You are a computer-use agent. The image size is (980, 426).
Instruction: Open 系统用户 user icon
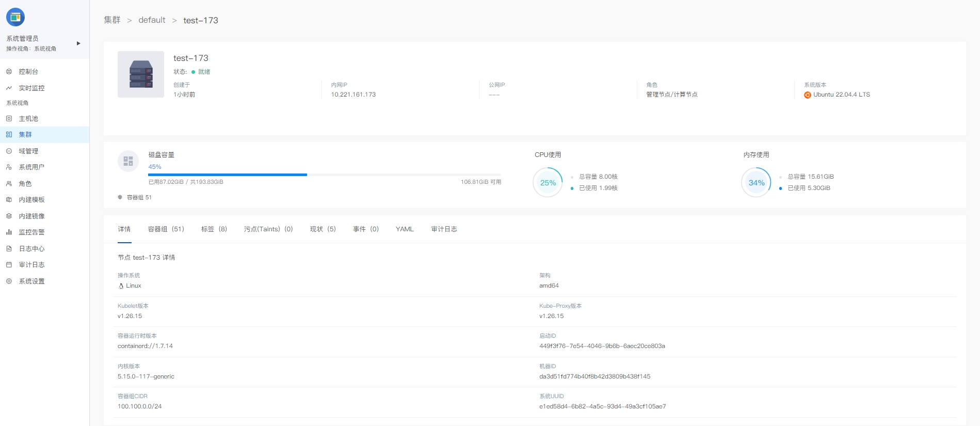pos(9,167)
